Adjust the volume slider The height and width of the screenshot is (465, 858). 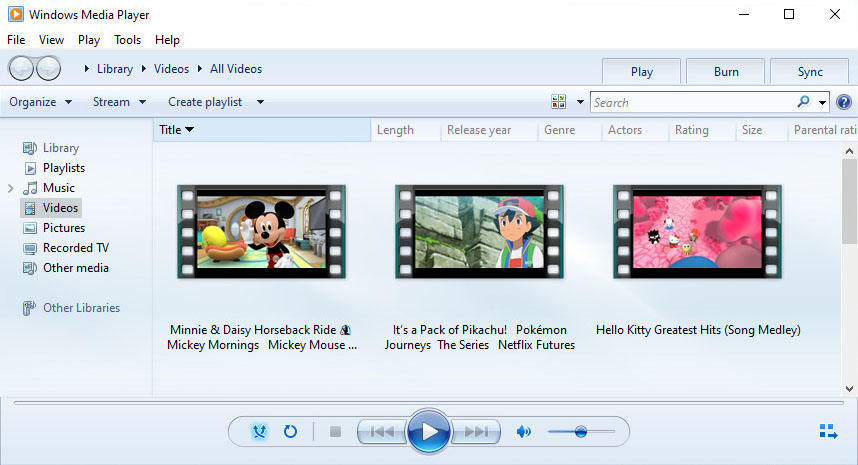pos(581,432)
